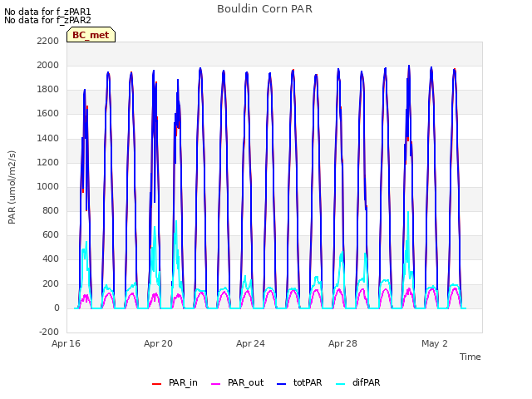
Task: Click the 2000 y-axis tick label
Action: pyautogui.click(x=48, y=65)
